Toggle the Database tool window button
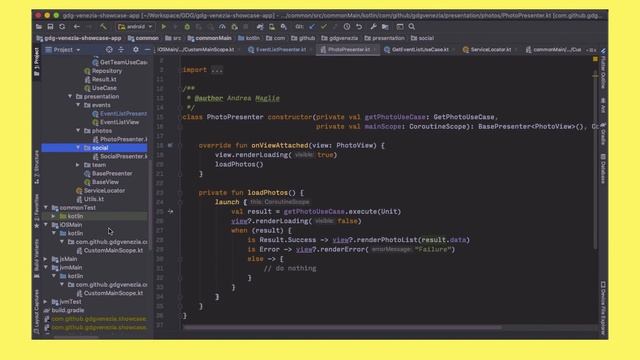 point(603,169)
